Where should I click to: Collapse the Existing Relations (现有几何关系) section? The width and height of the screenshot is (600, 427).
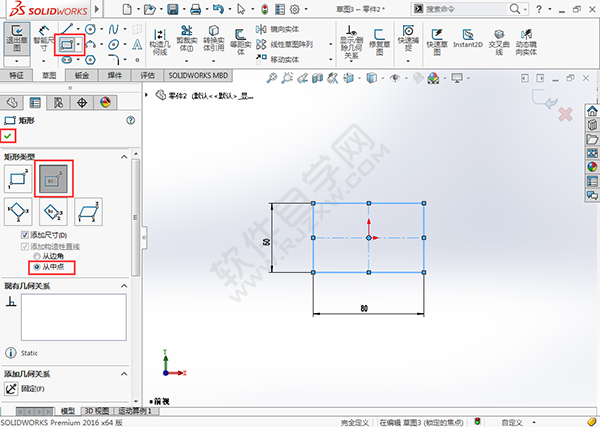point(124,286)
